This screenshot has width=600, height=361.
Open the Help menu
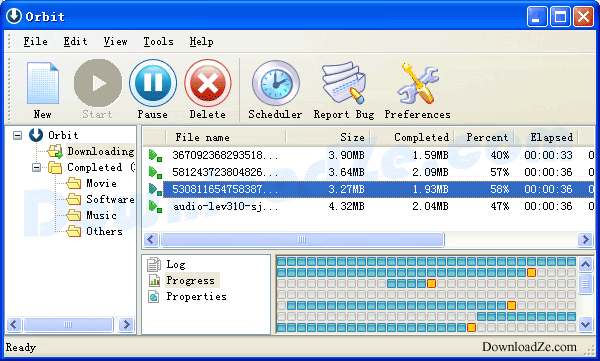pyautogui.click(x=202, y=41)
